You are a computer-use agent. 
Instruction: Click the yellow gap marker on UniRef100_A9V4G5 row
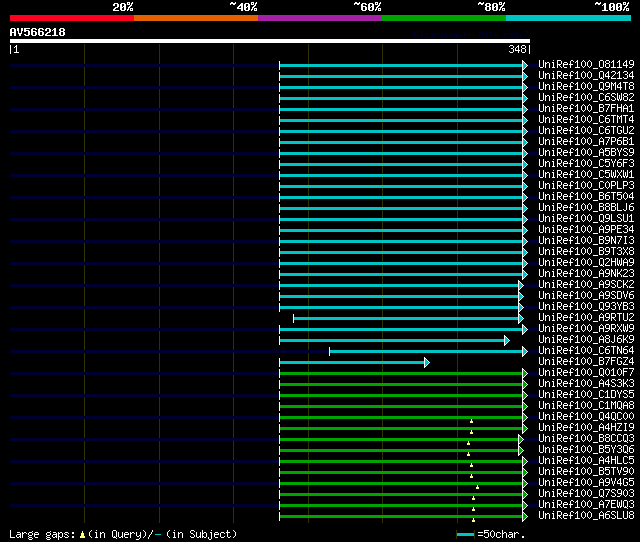pos(477,487)
